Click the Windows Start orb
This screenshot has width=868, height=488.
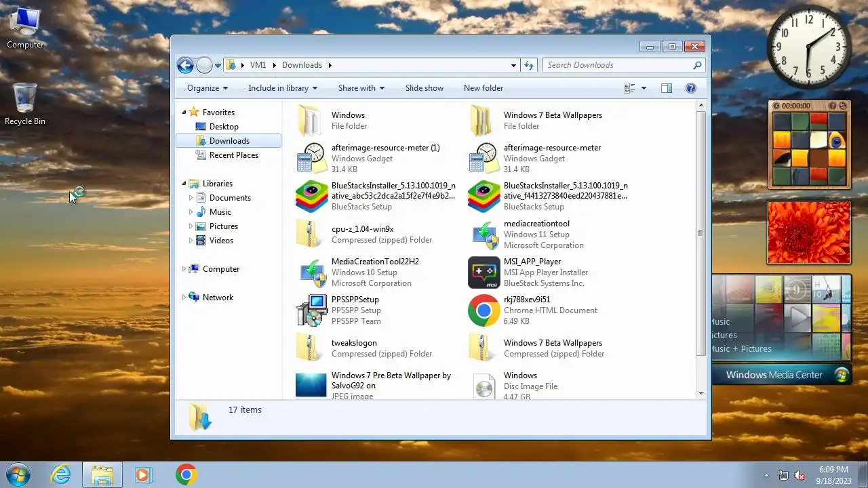[18, 474]
